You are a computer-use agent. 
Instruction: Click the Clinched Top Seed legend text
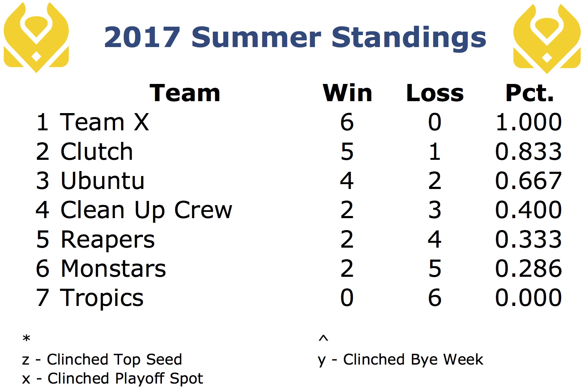pos(114,360)
